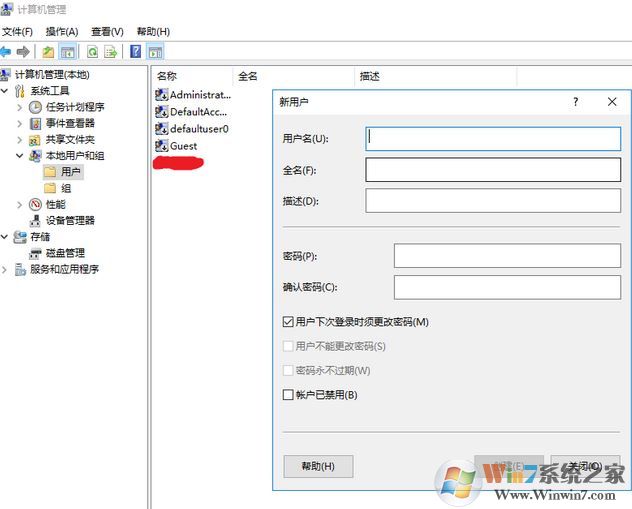Select the Guest user account

tap(183, 146)
